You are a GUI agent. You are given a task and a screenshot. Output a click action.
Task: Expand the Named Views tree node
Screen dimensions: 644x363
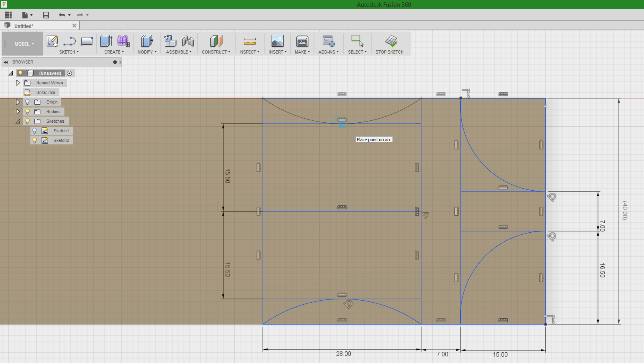click(18, 83)
